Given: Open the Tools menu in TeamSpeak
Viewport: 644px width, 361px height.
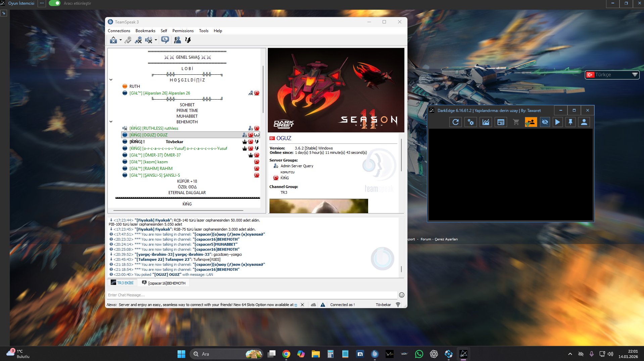Looking at the screenshot, I should click(x=204, y=31).
